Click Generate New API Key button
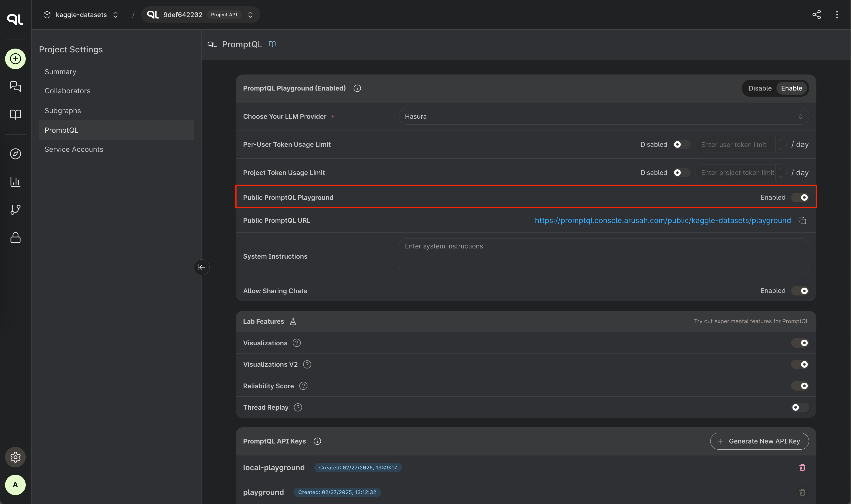 (x=759, y=441)
